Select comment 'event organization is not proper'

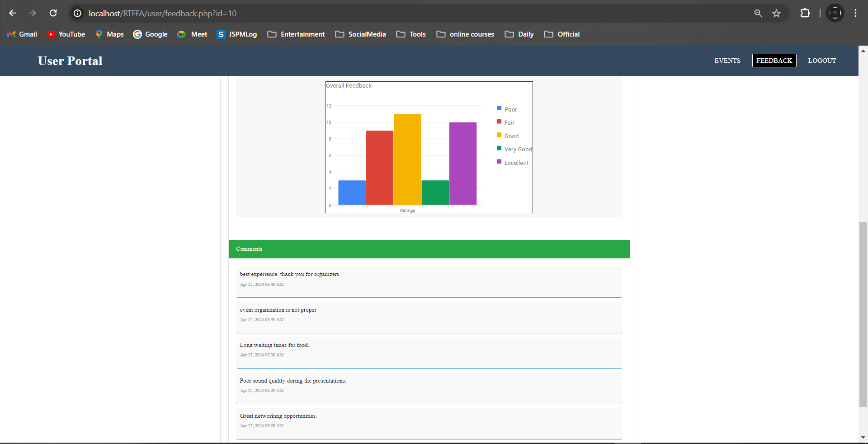click(x=278, y=310)
